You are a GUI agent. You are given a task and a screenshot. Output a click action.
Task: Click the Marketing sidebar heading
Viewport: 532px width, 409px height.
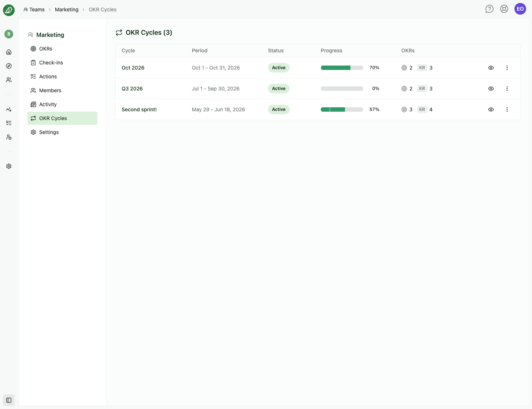pos(50,35)
